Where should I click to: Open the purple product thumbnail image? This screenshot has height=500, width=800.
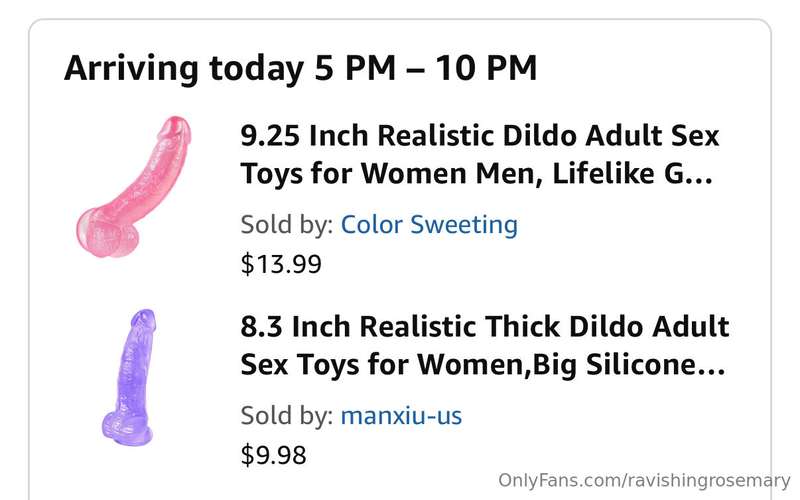click(x=128, y=377)
